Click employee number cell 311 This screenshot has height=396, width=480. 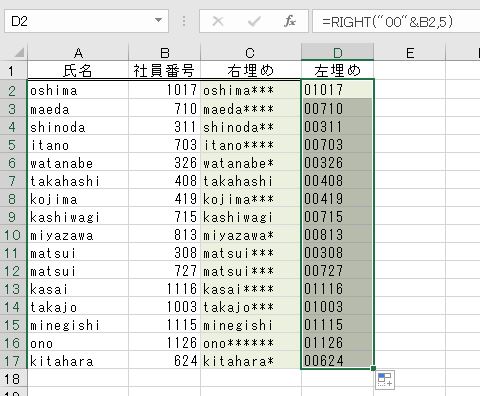tap(165, 126)
